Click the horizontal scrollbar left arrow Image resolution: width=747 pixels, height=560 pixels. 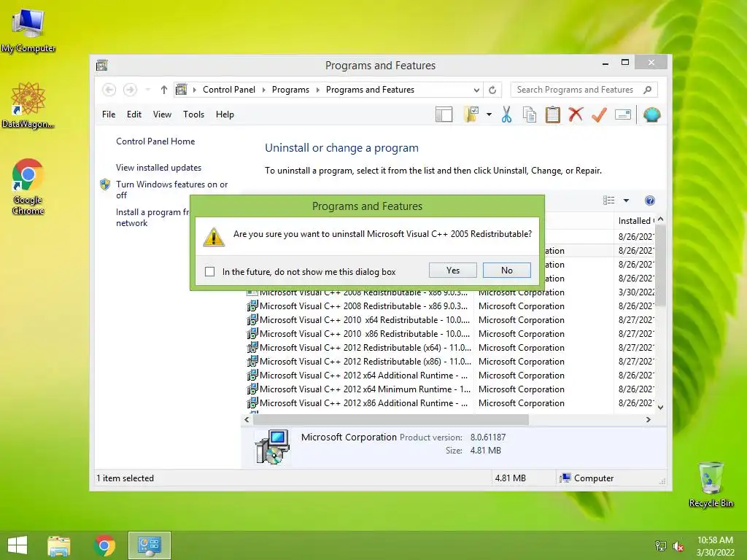[247, 419]
